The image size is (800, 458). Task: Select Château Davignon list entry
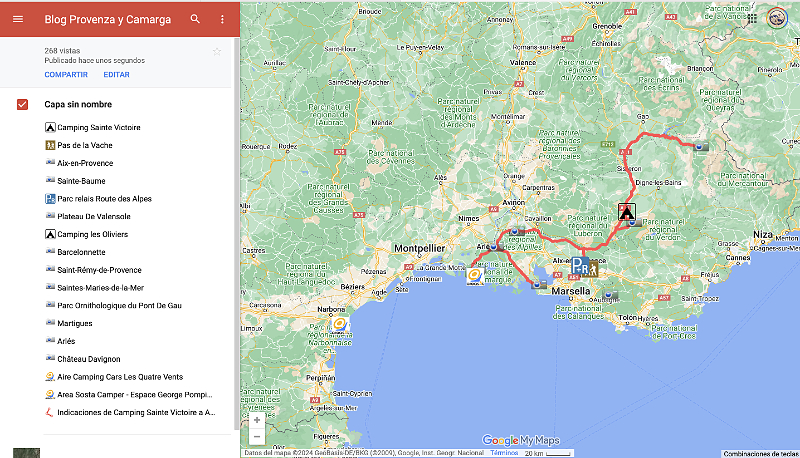[x=88, y=359]
